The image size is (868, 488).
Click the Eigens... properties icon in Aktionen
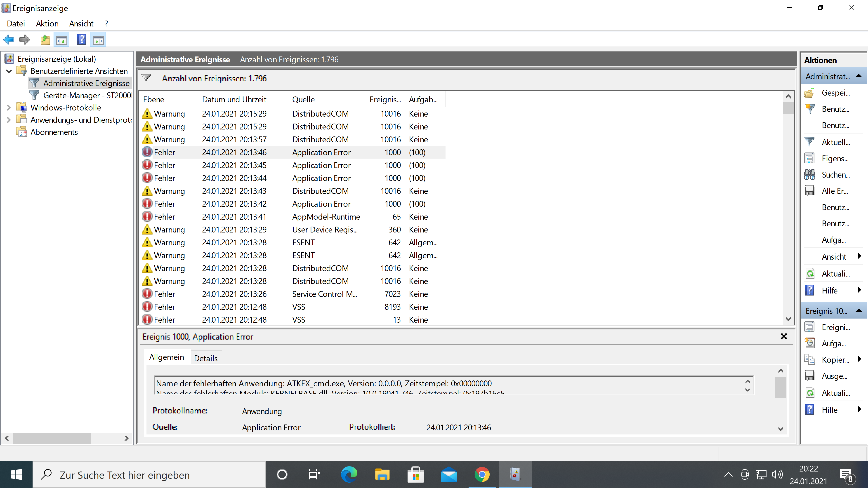809,158
